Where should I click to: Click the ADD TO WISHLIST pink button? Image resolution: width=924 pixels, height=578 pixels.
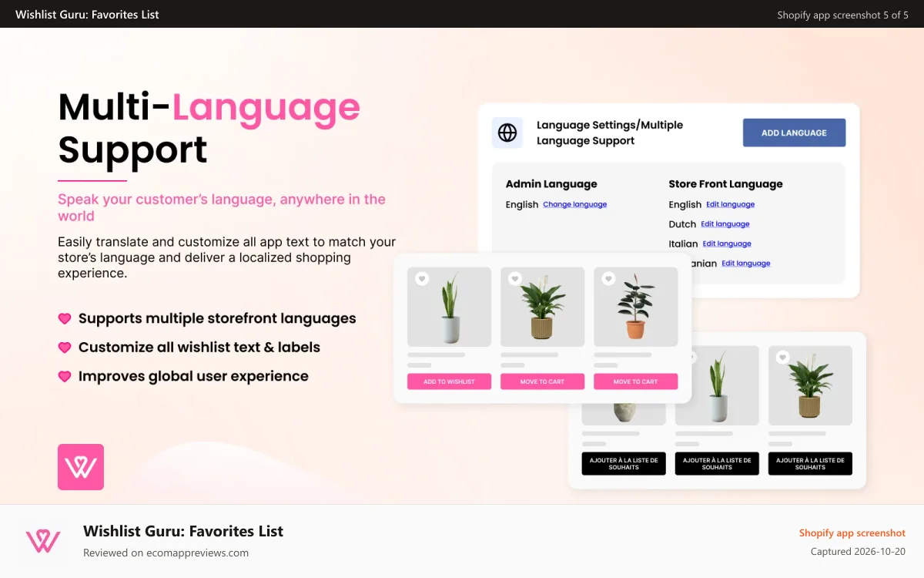pos(449,381)
